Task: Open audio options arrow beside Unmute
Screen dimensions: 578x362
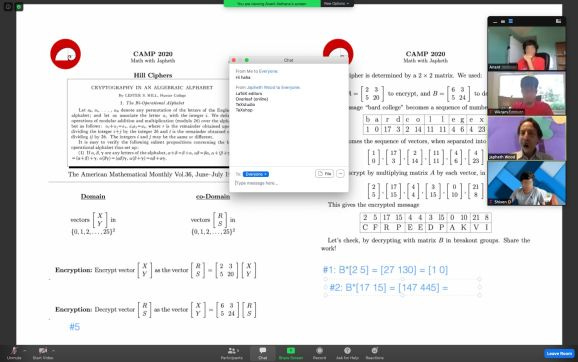Action: point(25,351)
